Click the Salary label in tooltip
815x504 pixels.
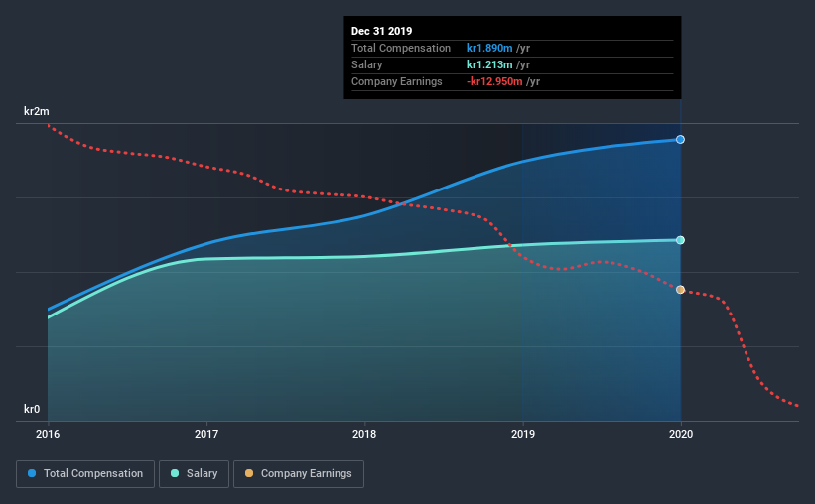pyautogui.click(x=367, y=64)
